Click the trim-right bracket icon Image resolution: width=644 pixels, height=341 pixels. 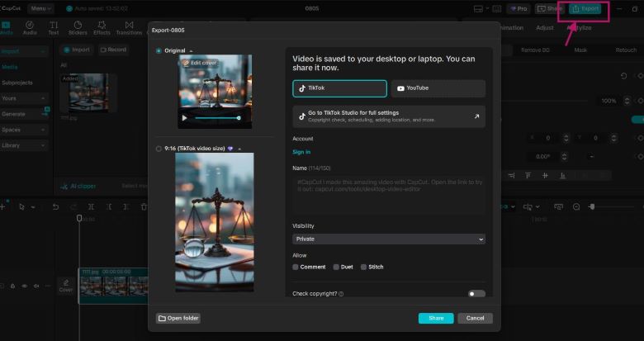(126, 207)
